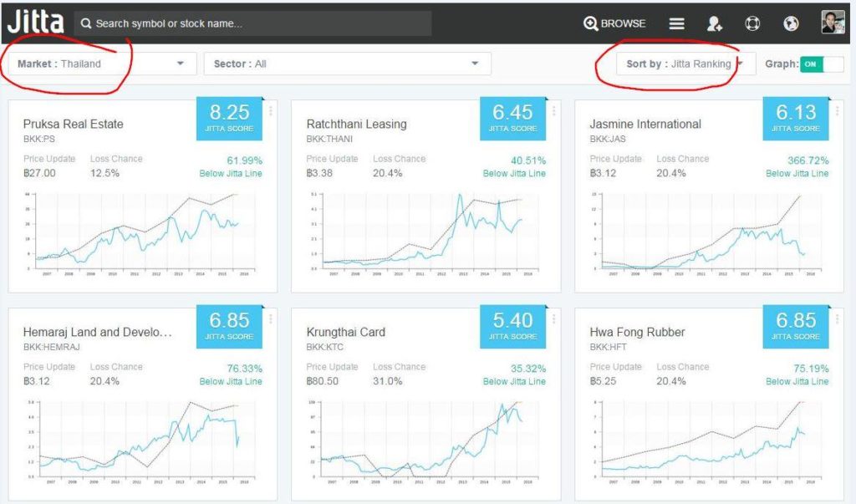The height and width of the screenshot is (504, 856).
Task: Click the Ratchthani Leasing price chart
Action: coord(425,234)
